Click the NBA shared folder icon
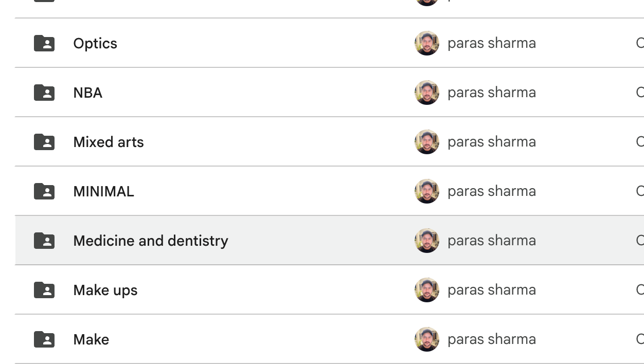This screenshot has height=364, width=644. point(44,93)
